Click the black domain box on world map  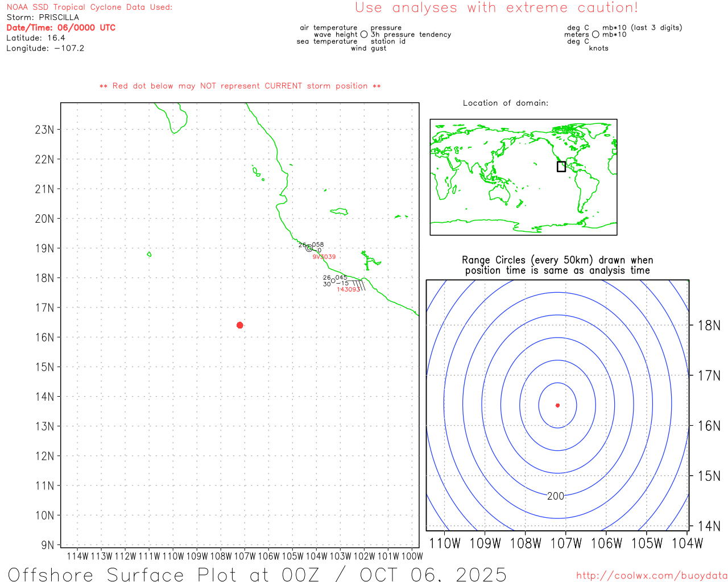click(561, 167)
